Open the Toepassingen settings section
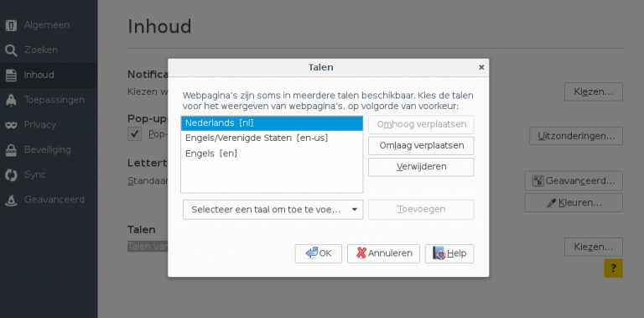 click(x=49, y=100)
